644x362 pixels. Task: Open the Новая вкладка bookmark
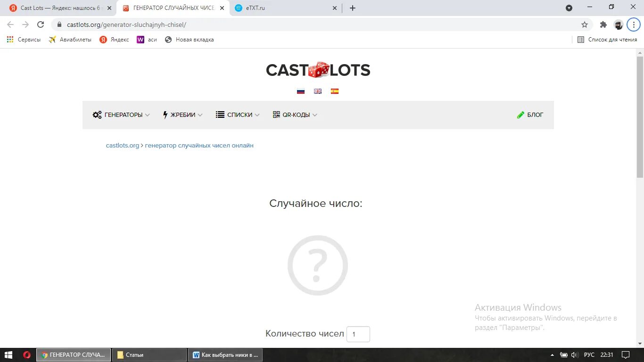pyautogui.click(x=189, y=40)
